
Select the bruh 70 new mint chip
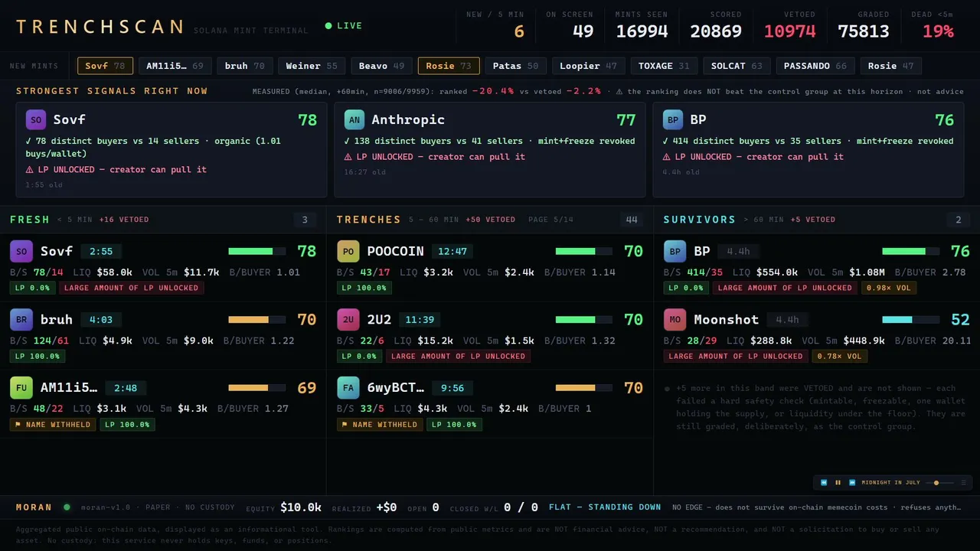245,66
